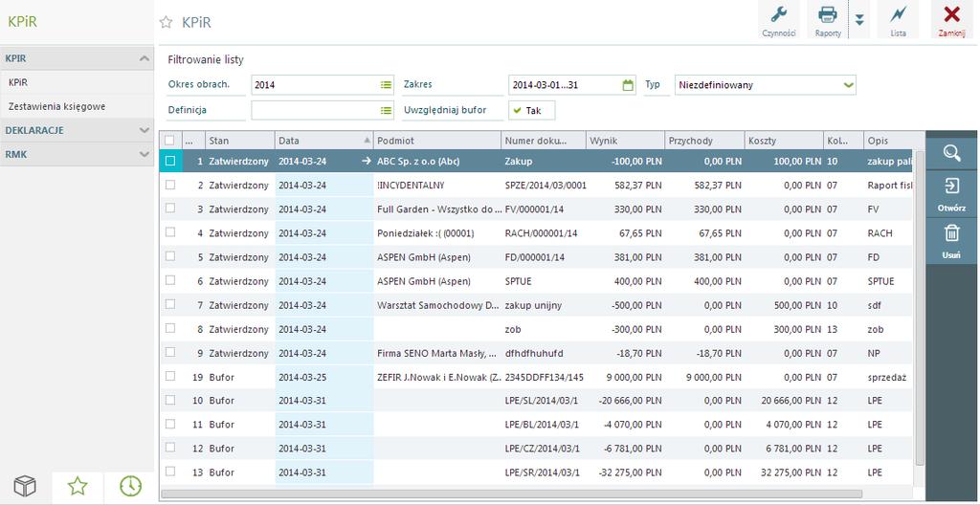Screen dimensions: 980x505
Task: Sort by the Przychody column header
Action: point(704,141)
